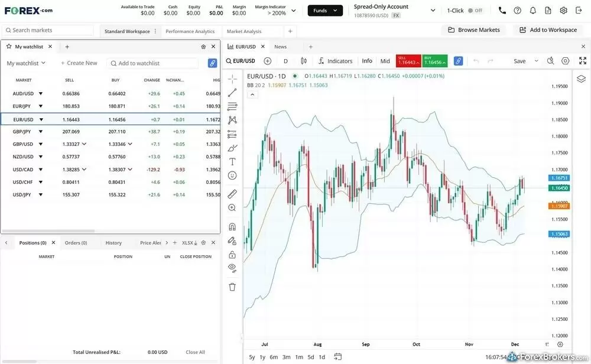This screenshot has width=591, height=364.
Task: Activate the chart zoom-in tool
Action: click(232, 207)
